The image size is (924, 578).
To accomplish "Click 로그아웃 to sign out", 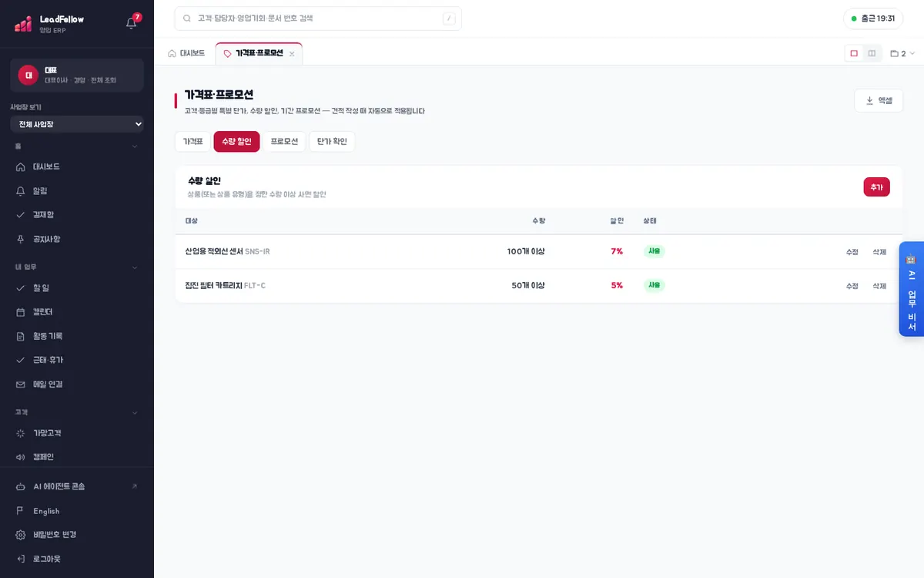I will (x=77, y=559).
